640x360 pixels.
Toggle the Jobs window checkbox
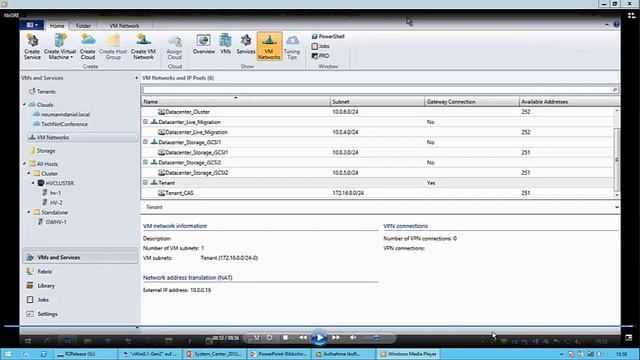pyautogui.click(x=321, y=46)
